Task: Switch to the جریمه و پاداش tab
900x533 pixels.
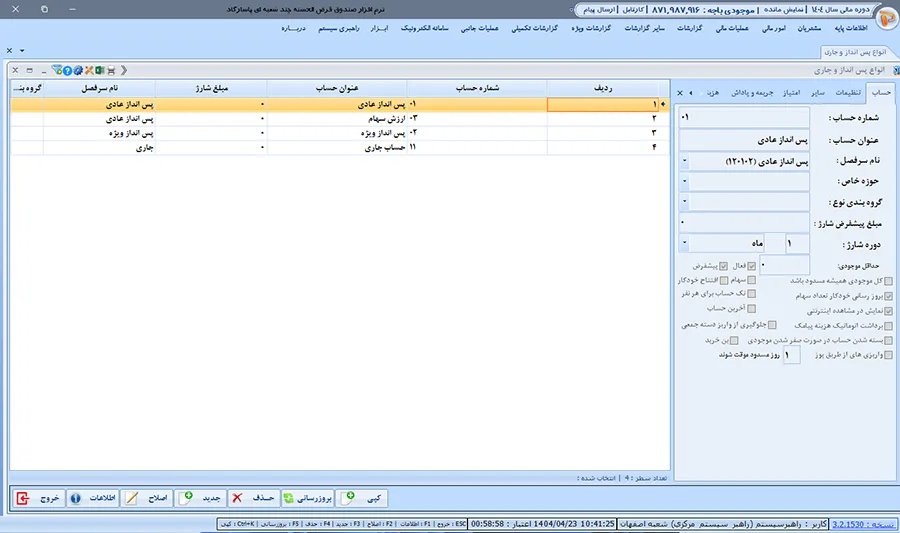Action: 752,93
